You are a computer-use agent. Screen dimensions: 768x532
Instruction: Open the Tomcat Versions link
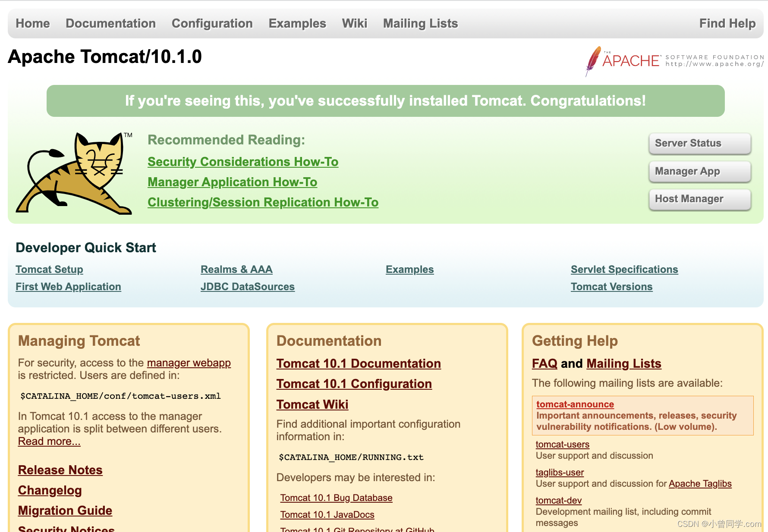612,287
